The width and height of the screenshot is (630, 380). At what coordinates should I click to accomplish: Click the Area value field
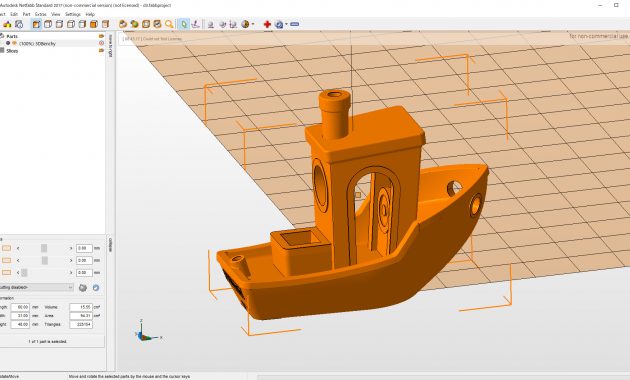81,316
